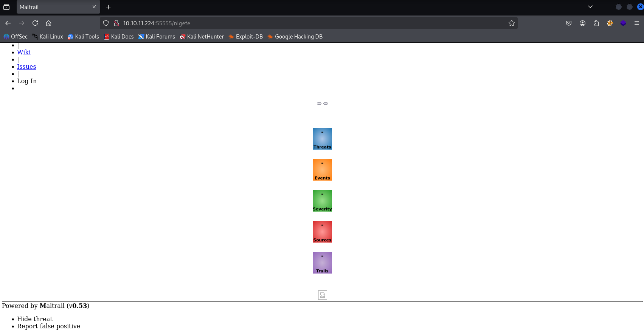Open the shield tracking protection icon

tap(106, 23)
